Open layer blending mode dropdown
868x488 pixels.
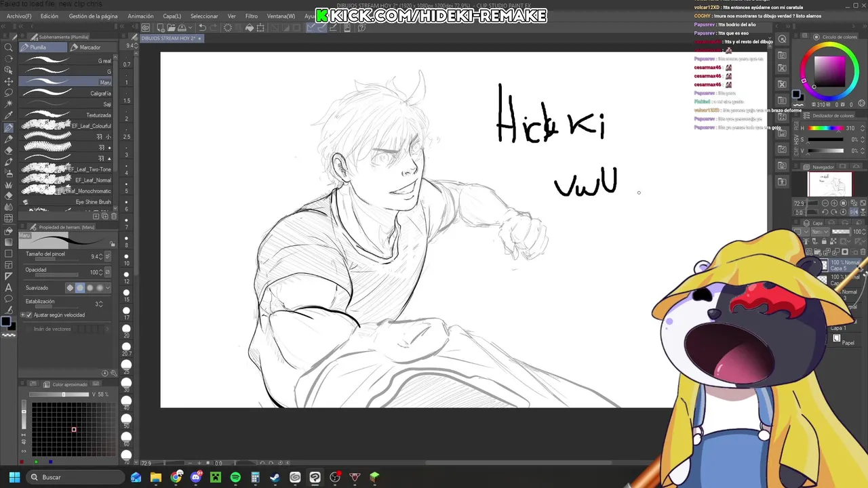(821, 232)
